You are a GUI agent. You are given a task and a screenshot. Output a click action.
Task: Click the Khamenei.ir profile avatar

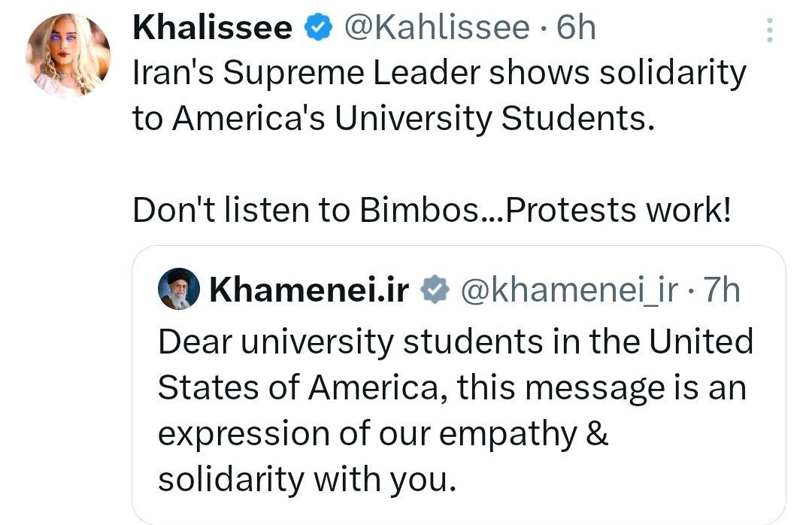180,288
